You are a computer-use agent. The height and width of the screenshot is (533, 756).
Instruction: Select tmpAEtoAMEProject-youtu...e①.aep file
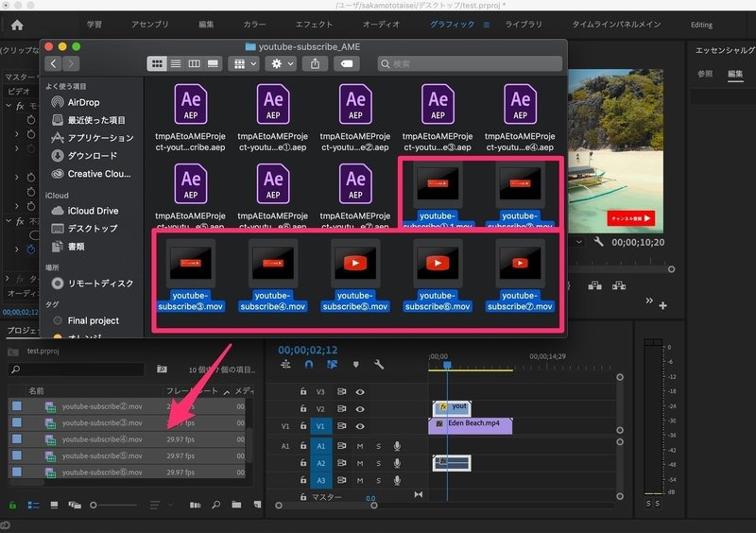273,117
